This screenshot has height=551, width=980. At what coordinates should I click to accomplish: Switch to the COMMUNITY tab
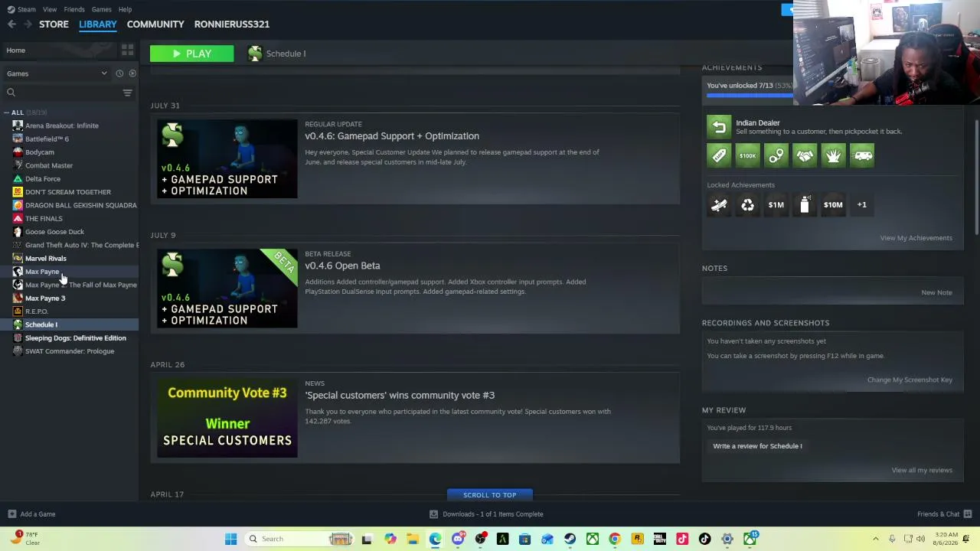(x=155, y=24)
